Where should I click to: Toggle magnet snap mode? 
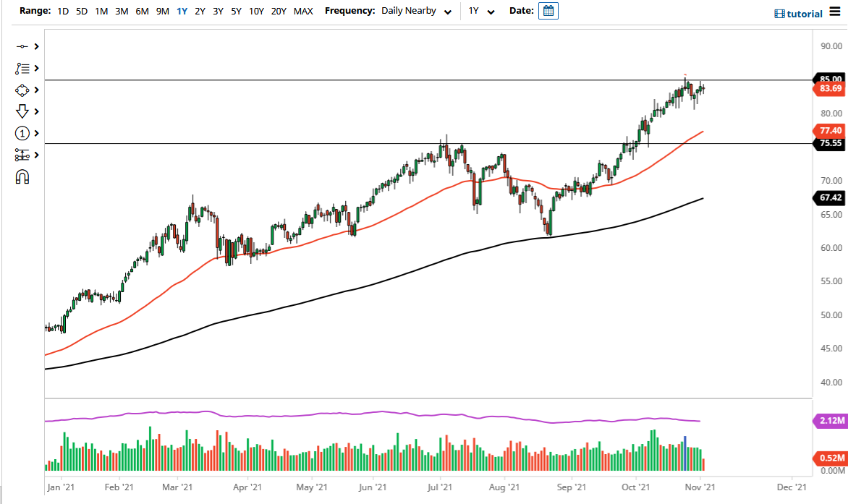click(22, 176)
